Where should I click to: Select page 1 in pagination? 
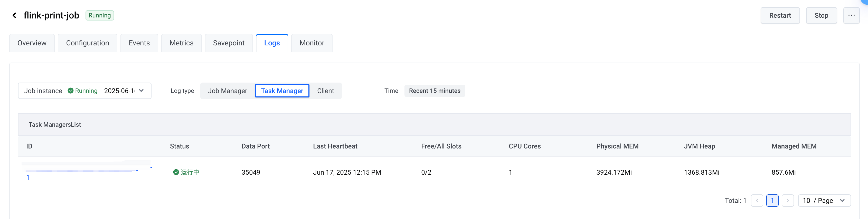772,201
